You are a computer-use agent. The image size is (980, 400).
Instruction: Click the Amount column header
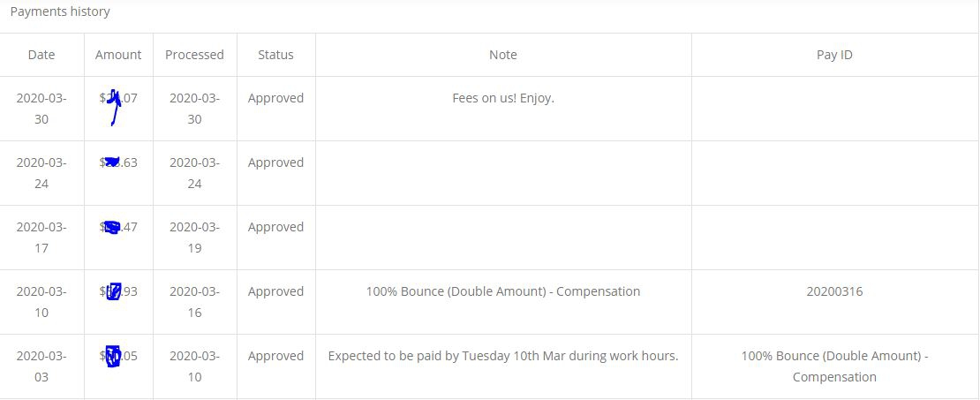(x=118, y=55)
